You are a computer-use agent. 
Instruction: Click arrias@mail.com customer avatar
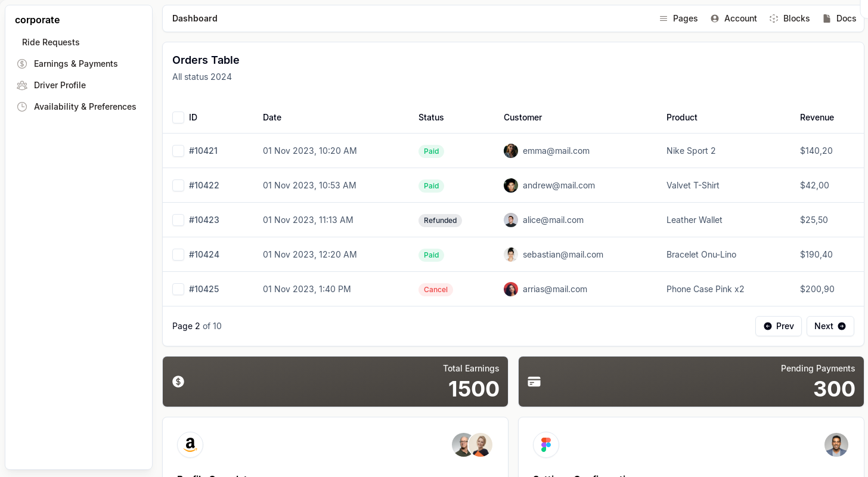click(511, 289)
